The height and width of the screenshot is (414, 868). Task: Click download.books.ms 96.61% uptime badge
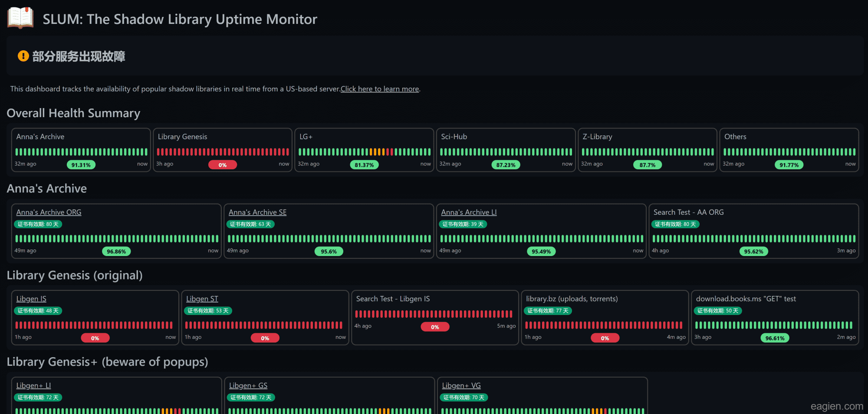(775, 338)
